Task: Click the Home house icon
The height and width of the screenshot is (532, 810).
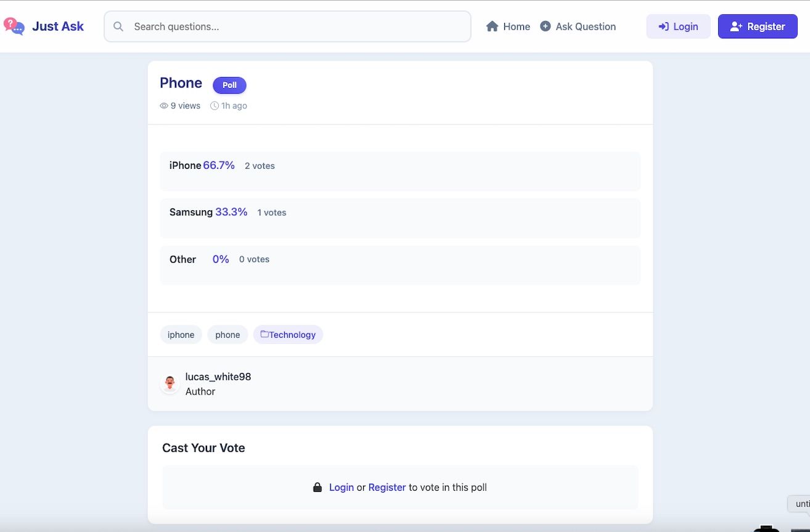Action: click(492, 27)
